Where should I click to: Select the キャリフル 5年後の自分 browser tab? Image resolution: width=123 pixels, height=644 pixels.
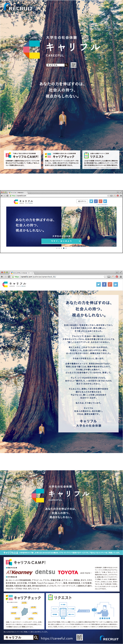tap(18, 192)
